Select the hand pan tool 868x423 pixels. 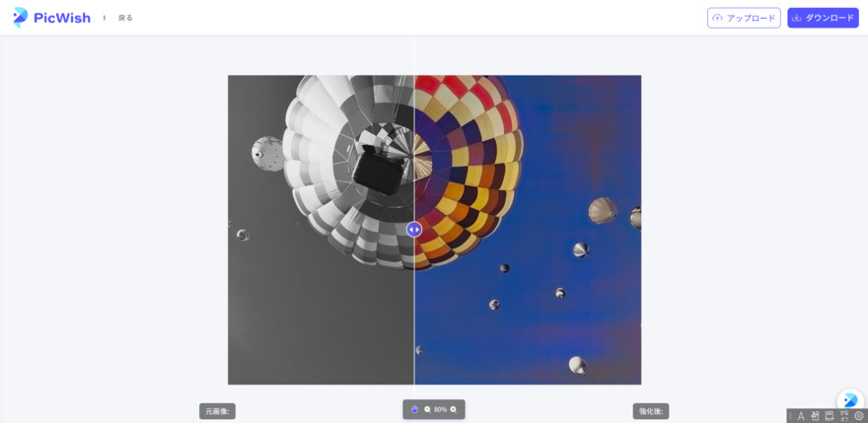pos(415,410)
